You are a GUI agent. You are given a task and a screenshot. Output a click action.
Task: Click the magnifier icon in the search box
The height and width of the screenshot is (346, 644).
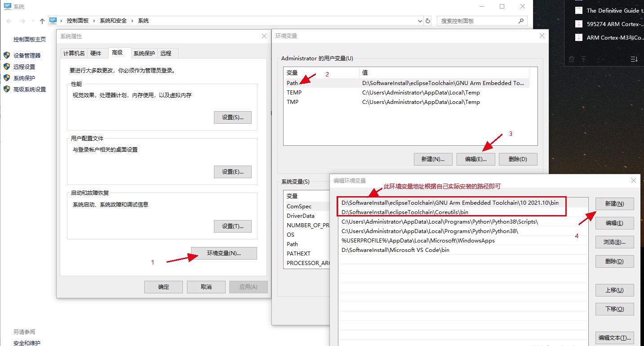521,21
